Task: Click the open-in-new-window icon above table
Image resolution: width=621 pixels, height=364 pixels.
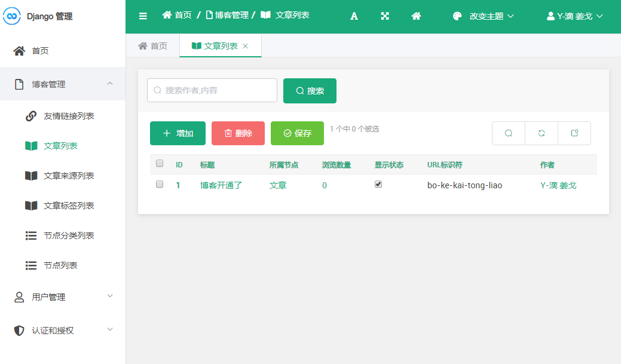Action: [x=574, y=133]
